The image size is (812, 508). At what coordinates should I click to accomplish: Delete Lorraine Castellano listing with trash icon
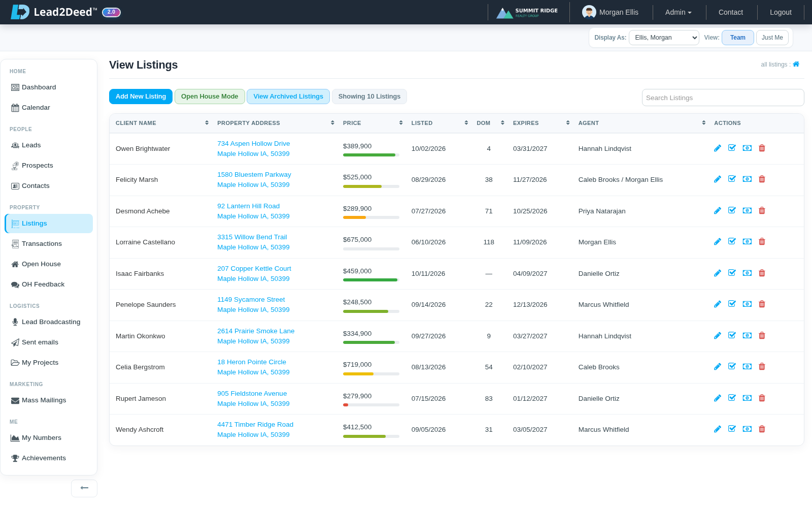(762, 241)
